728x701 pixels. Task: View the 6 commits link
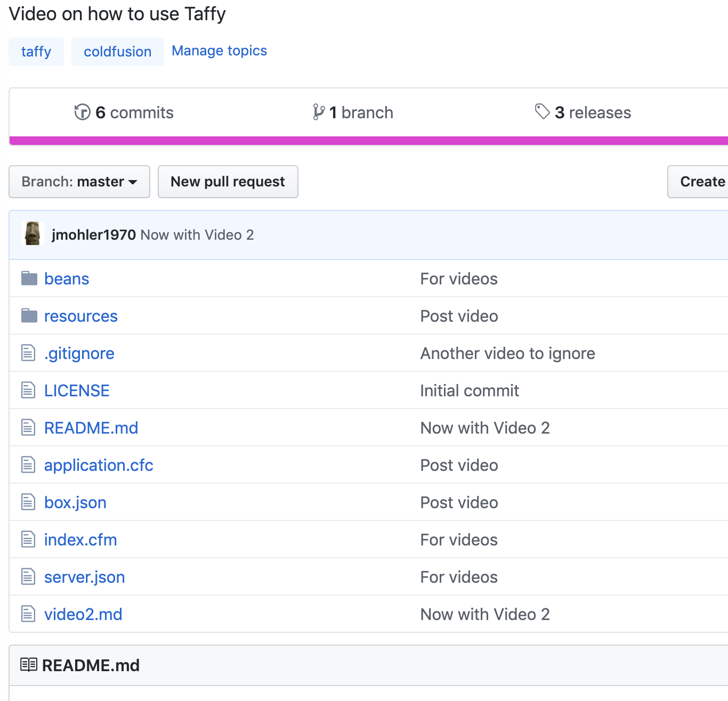pos(124,112)
